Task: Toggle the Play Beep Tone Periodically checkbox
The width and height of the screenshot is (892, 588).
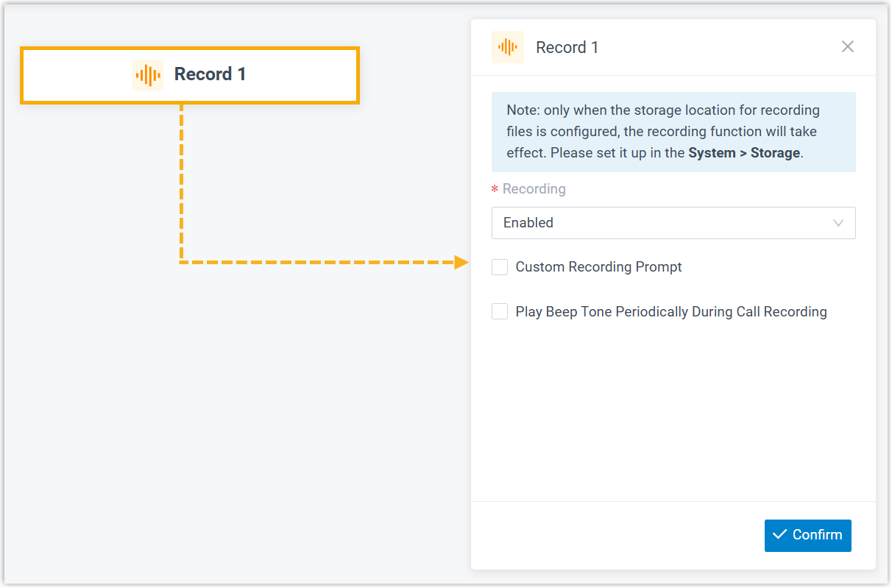Action: [x=500, y=312]
